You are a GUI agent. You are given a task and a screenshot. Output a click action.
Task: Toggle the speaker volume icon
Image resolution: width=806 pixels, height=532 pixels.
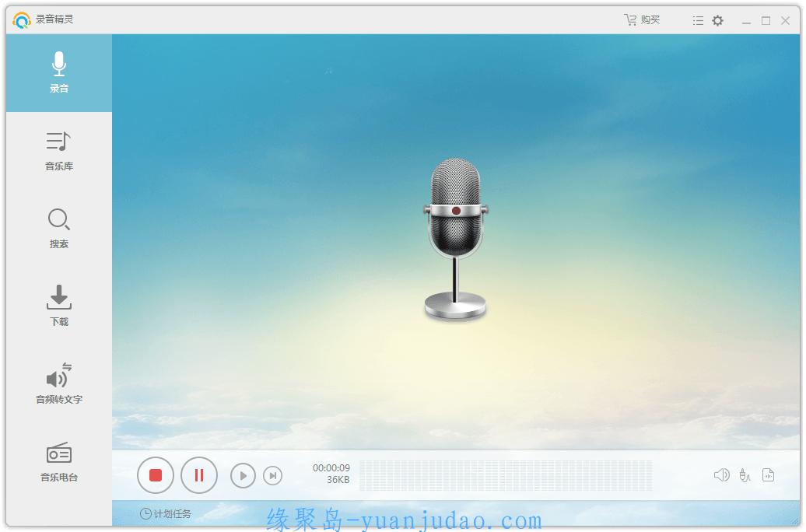tap(721, 475)
